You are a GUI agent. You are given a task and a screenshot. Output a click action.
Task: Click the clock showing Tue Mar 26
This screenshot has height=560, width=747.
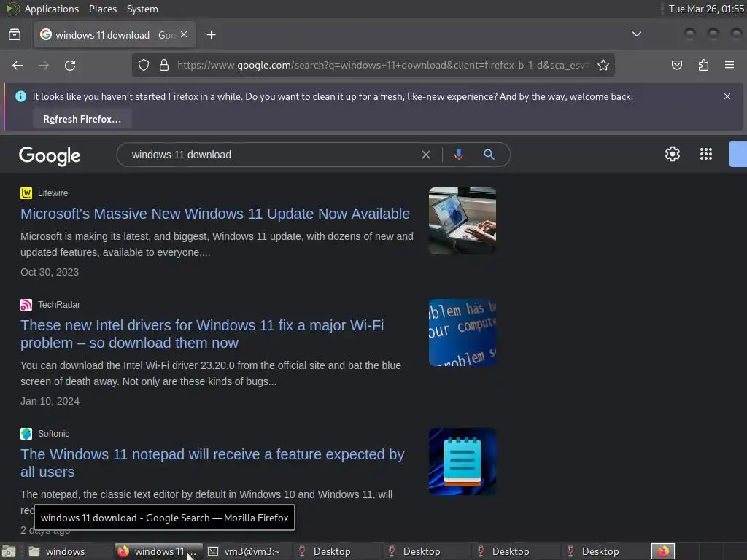[x=706, y=9]
